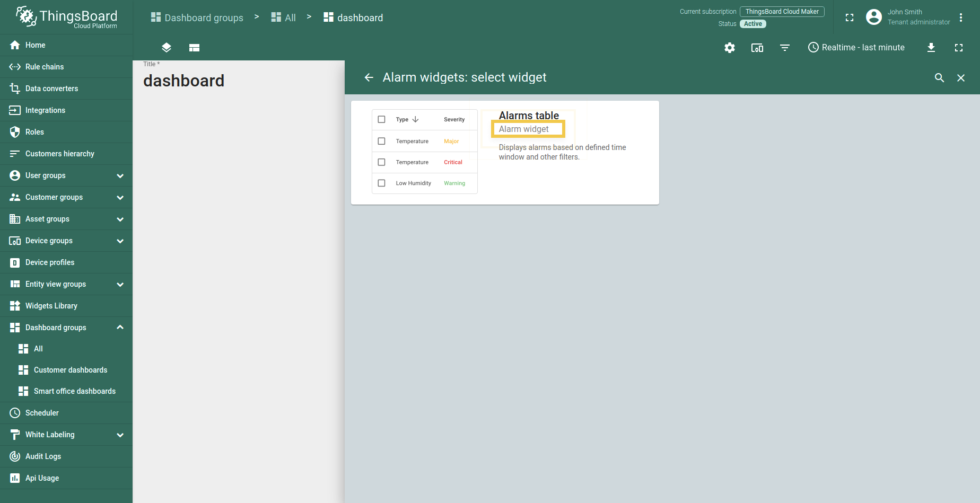Expand the Entity view groups chevron
The height and width of the screenshot is (503, 980).
[120, 284]
